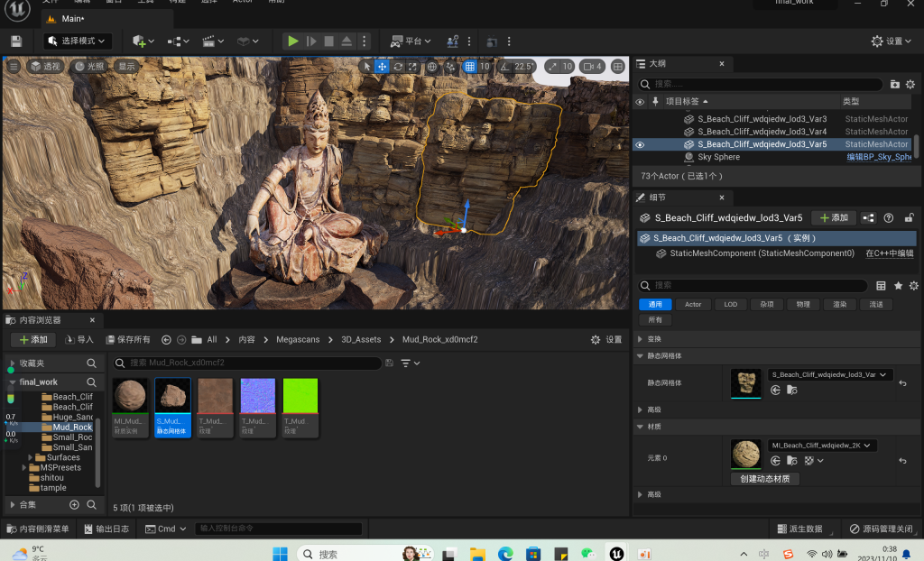Toggle the Details panel lock icon

pyautogui.click(x=910, y=218)
